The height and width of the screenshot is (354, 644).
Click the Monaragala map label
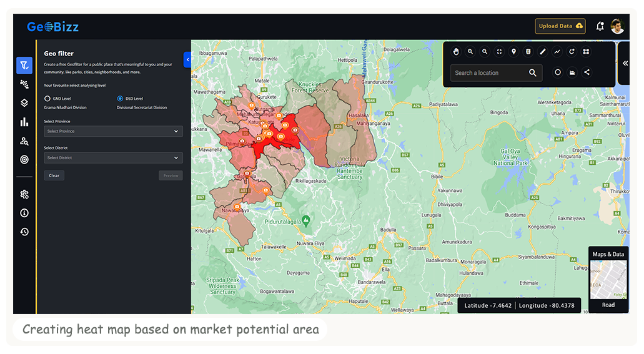[x=473, y=262]
